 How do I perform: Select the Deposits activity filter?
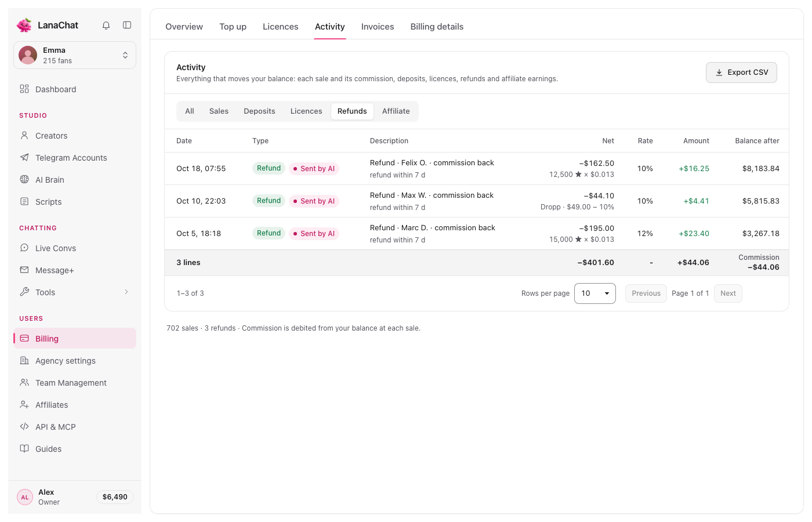[259, 111]
